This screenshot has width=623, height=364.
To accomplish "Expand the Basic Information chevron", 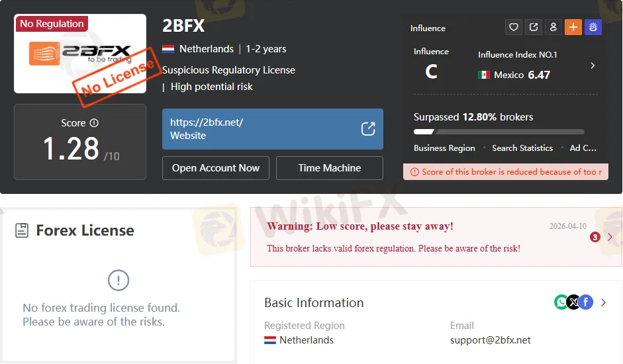I will tap(604, 302).
